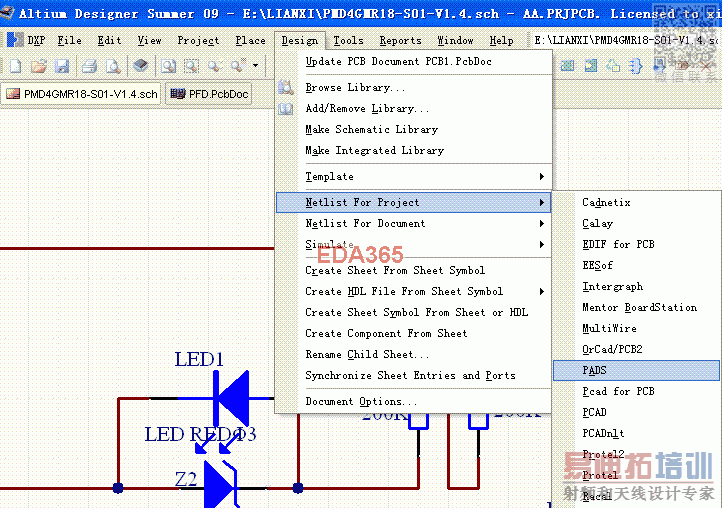
Task: Select Mentor BoardStation netlist format
Action: pyautogui.click(x=636, y=308)
